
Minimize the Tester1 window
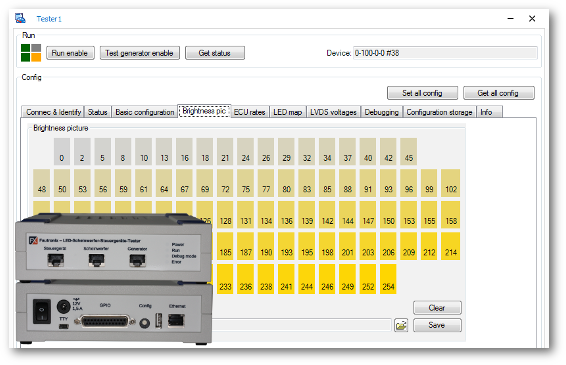coord(510,18)
